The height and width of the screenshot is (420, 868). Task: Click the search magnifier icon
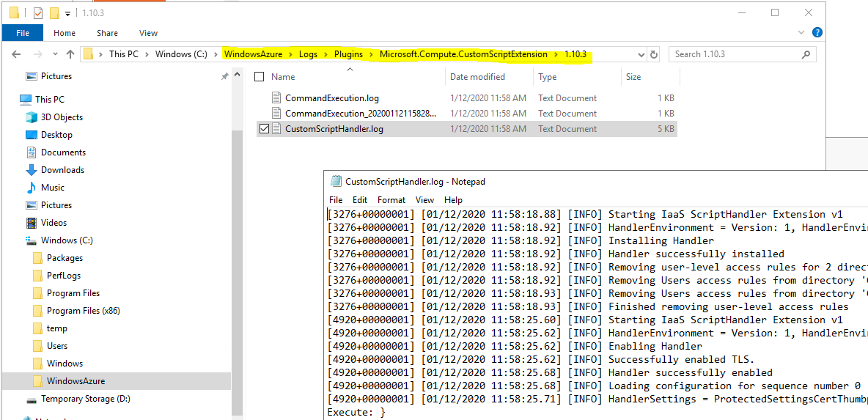tap(806, 54)
